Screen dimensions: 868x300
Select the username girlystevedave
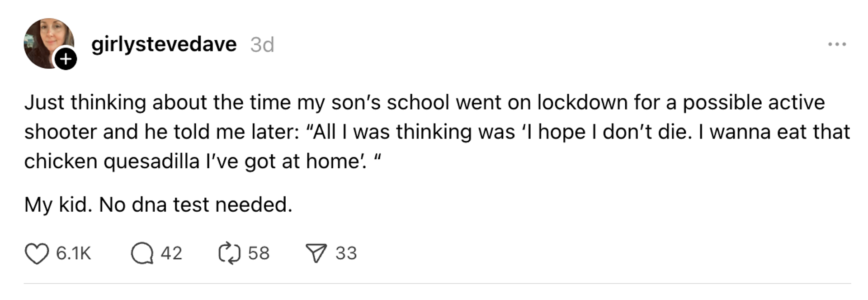click(x=164, y=43)
